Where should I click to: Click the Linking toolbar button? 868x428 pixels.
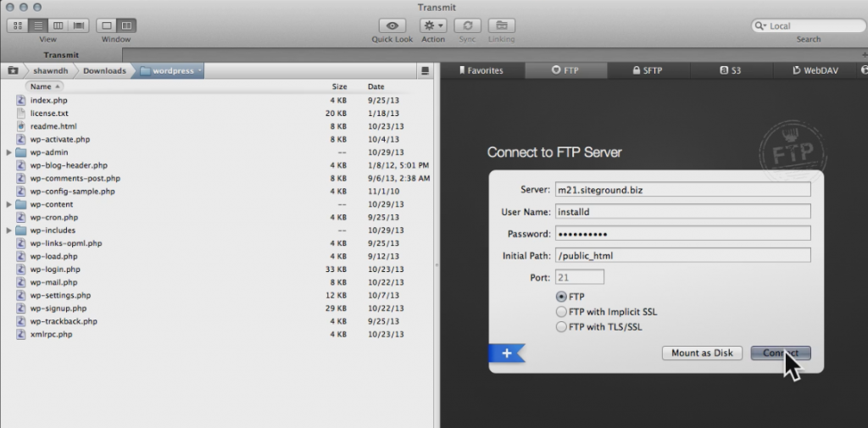click(502, 25)
